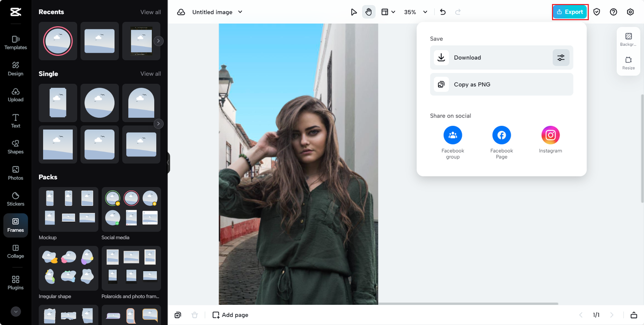Viewport: 644px width, 325px height.
Task: Open the 35% zoom dropdown
Action: pos(416,12)
